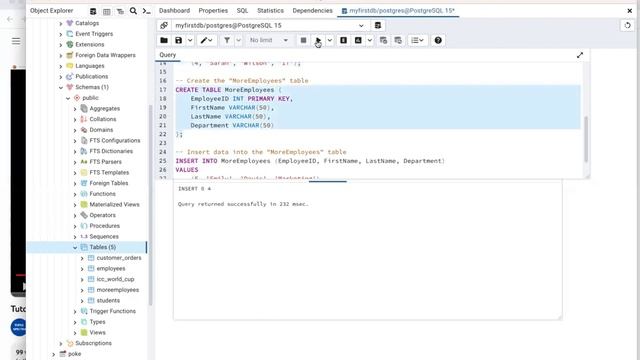Open the No limit rows dropdown
Screen dimensions: 640x360
pyautogui.click(x=269, y=40)
